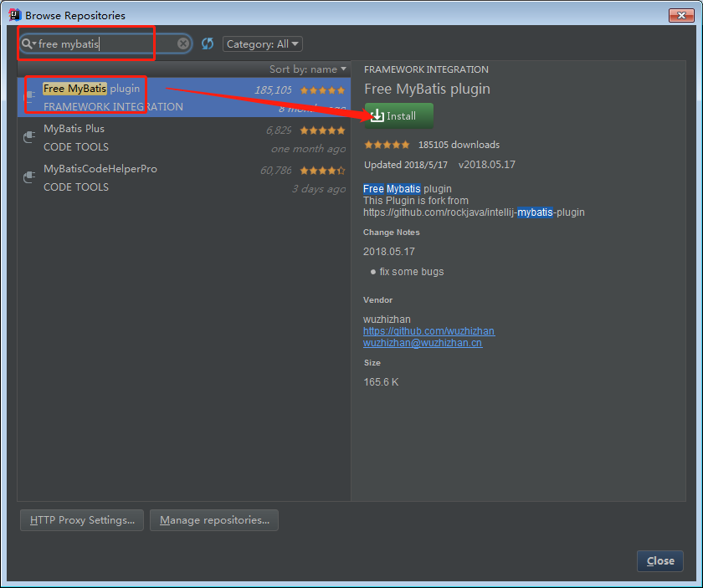Image resolution: width=703 pixels, height=588 pixels.
Task: Click the Manage repositories button
Action: coord(214,520)
